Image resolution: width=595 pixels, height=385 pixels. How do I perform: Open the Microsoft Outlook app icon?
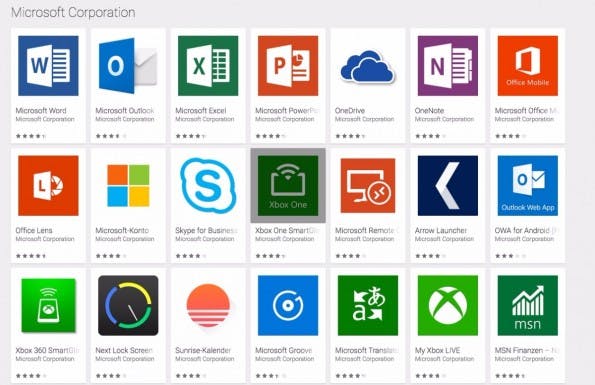pyautogui.click(x=128, y=66)
